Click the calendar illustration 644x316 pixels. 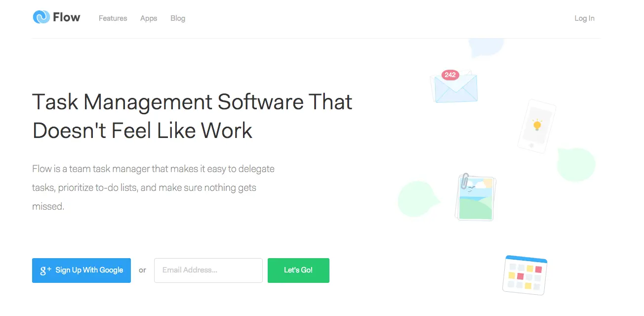(x=525, y=274)
